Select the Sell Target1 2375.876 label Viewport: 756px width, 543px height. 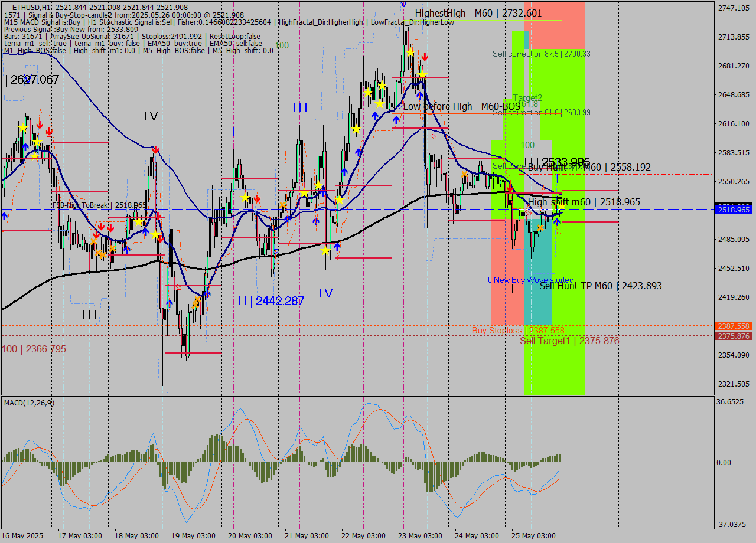[569, 341]
